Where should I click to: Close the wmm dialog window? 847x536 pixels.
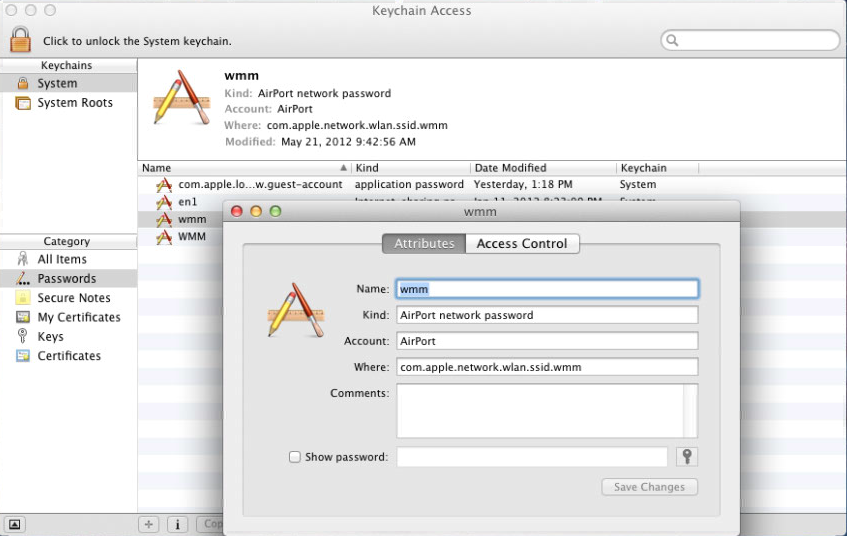click(x=237, y=211)
